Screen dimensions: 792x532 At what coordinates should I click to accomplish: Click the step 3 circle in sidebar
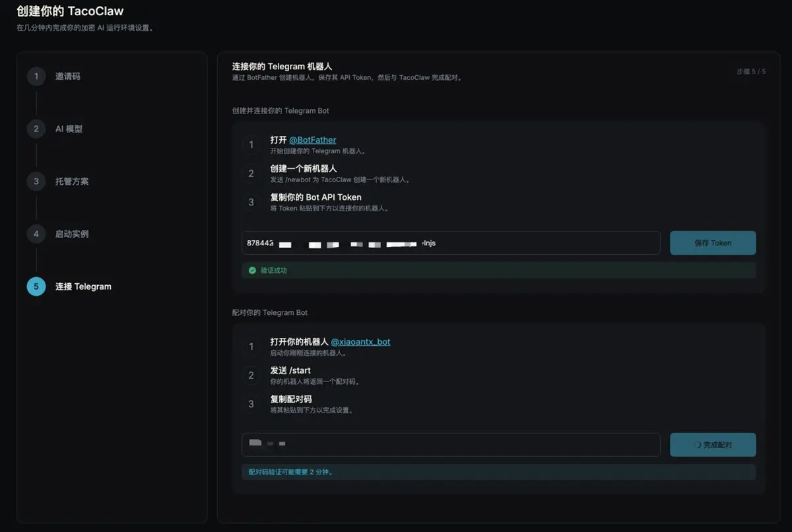coord(36,182)
